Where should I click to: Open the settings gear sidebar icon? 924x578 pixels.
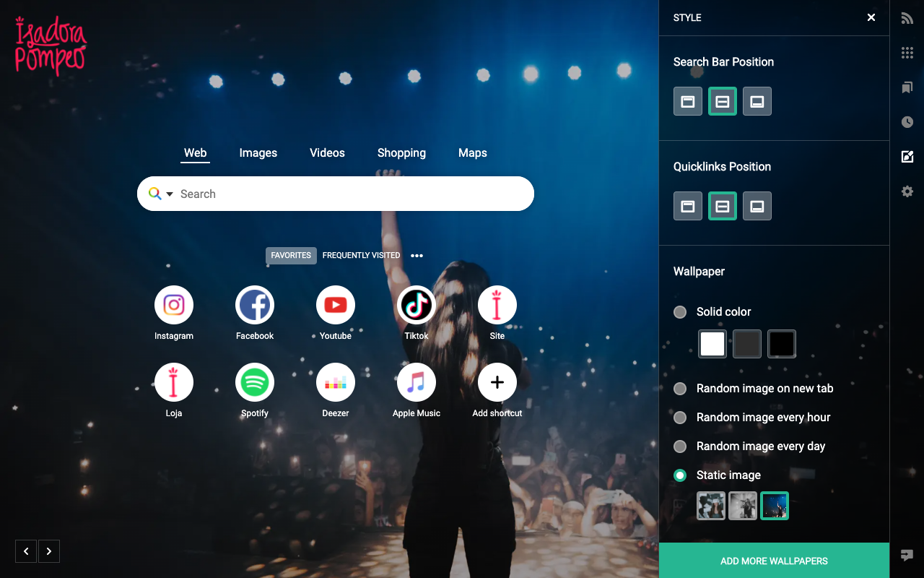pyautogui.click(x=907, y=191)
